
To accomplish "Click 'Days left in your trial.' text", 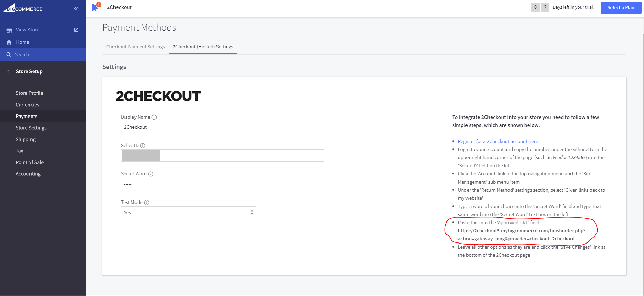I will pyautogui.click(x=573, y=7).
